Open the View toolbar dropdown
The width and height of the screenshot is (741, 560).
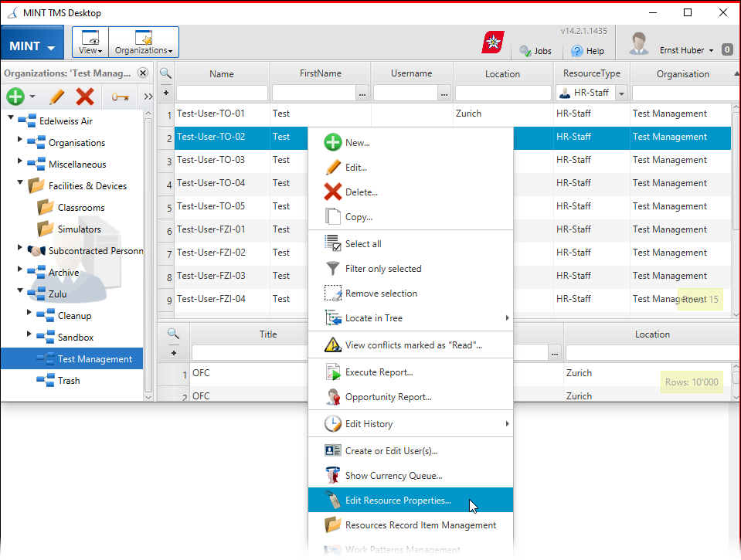90,42
